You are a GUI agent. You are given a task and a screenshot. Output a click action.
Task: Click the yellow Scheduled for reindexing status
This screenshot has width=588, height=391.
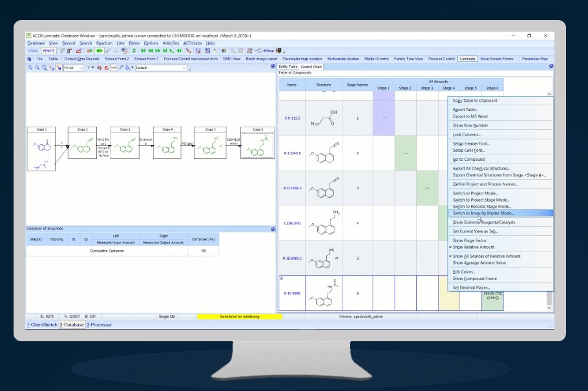pos(239,316)
